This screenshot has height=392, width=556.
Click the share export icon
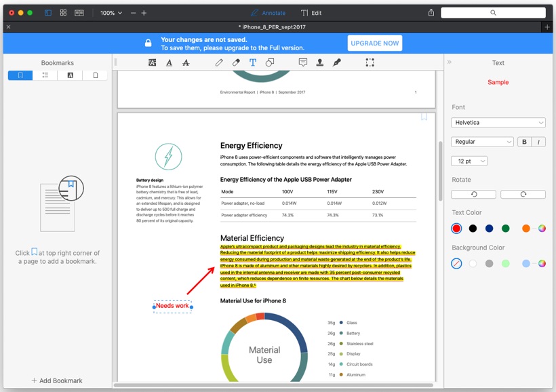(431, 13)
